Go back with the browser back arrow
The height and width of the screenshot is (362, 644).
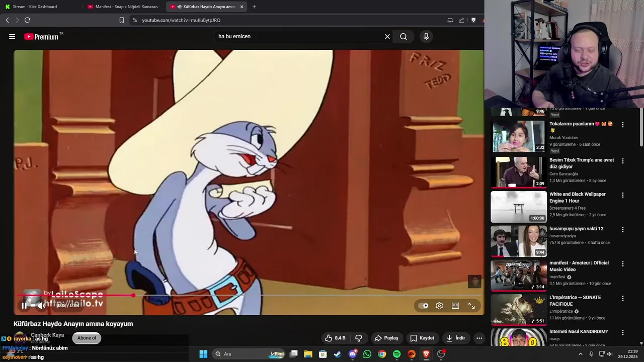7,20
